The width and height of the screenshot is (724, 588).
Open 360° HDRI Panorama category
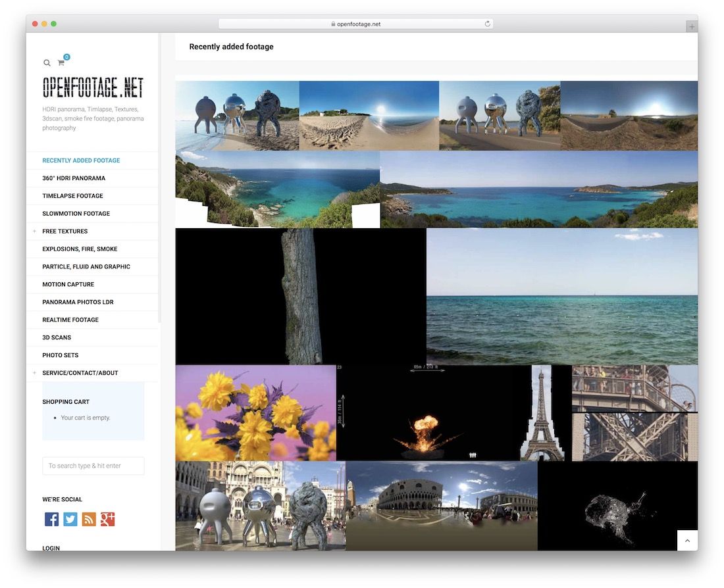[x=74, y=178]
